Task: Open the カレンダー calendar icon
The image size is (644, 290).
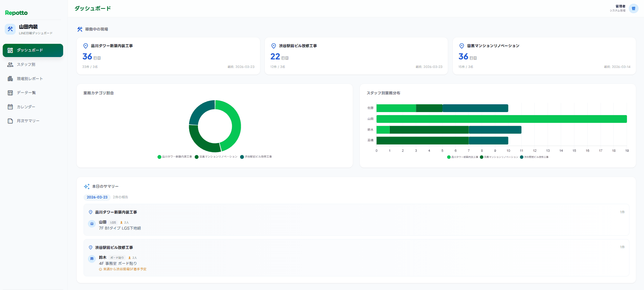Action: pyautogui.click(x=10, y=107)
